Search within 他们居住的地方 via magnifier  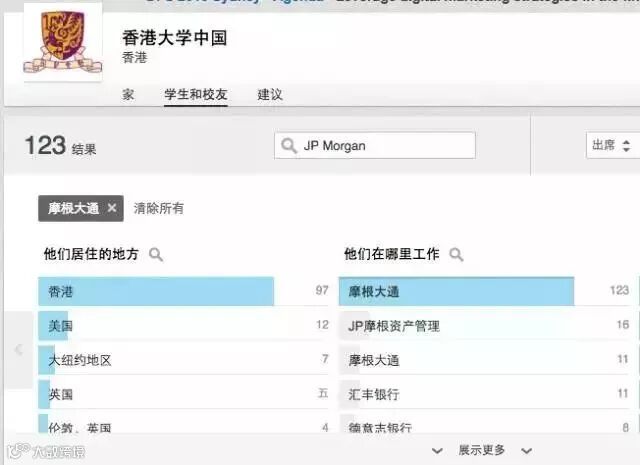tap(156, 254)
